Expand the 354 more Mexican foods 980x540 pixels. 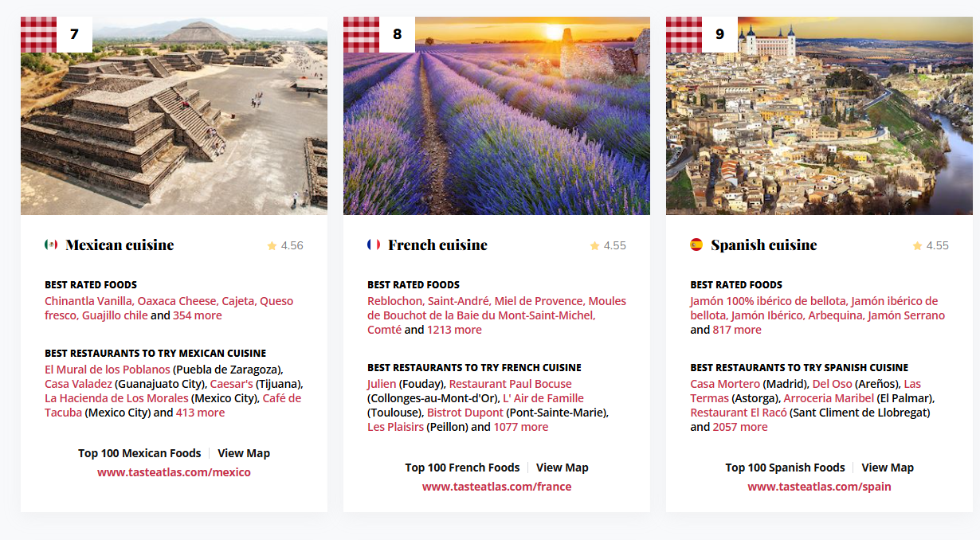[x=198, y=315]
